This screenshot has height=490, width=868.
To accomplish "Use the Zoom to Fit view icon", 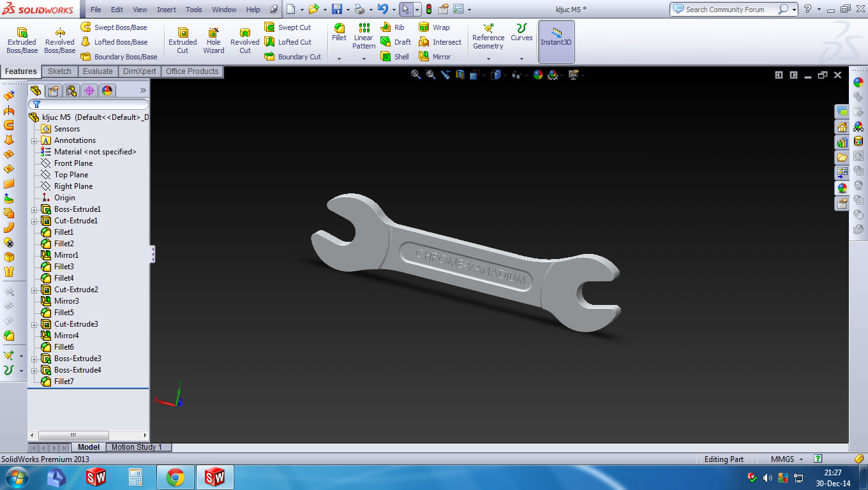I will point(416,75).
